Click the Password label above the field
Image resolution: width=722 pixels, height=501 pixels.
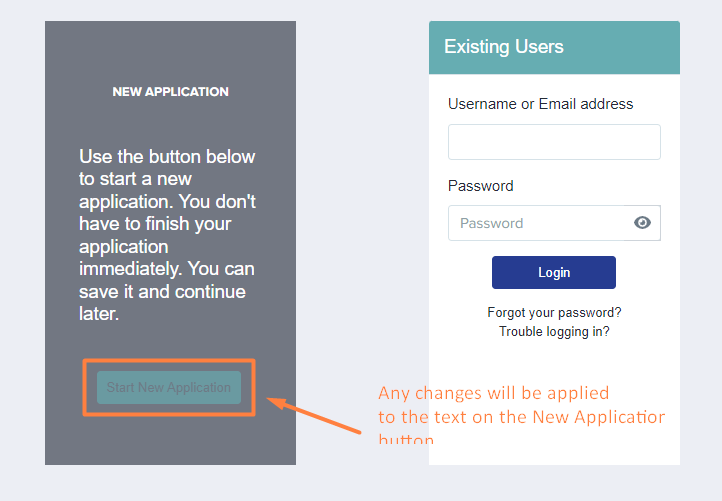(481, 186)
